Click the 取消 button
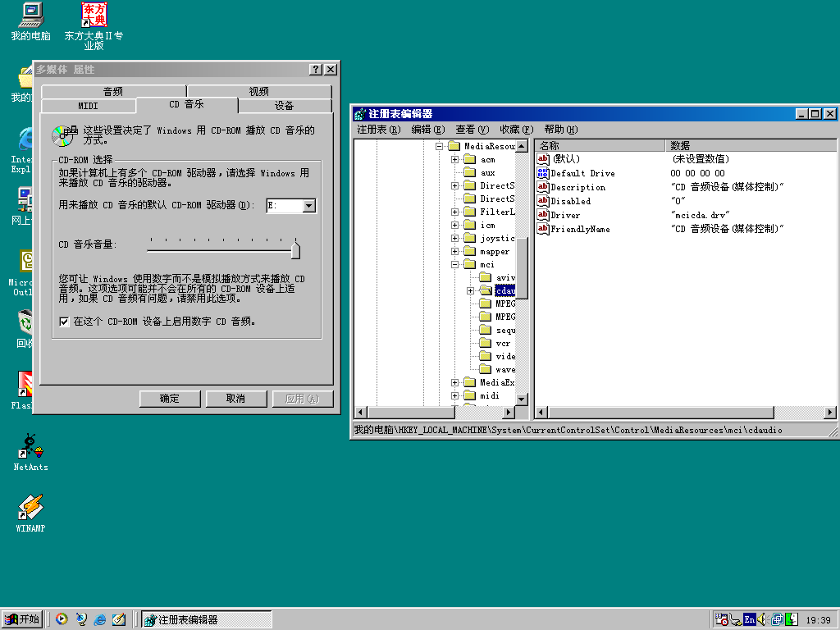This screenshot has height=630, width=840. click(x=235, y=399)
